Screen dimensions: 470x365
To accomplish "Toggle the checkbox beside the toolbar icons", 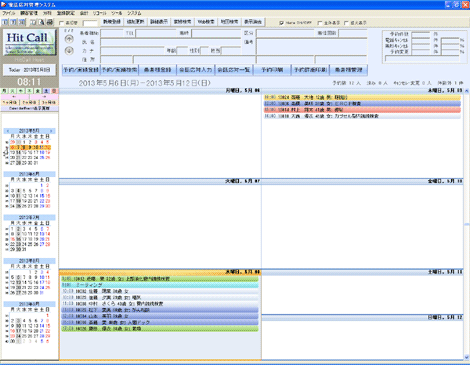I will 61,23.
